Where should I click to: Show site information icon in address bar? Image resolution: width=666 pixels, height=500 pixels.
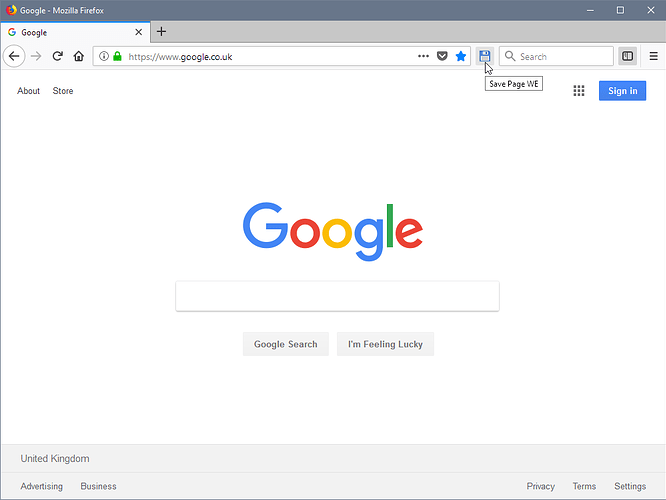click(104, 56)
